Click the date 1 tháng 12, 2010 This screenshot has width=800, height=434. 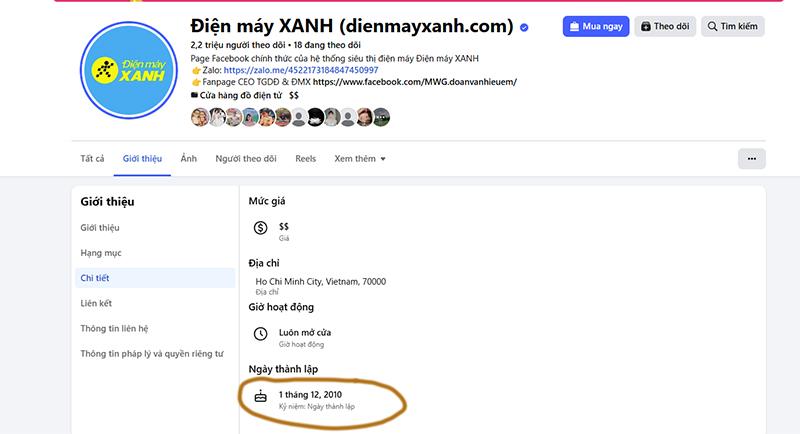click(x=310, y=395)
